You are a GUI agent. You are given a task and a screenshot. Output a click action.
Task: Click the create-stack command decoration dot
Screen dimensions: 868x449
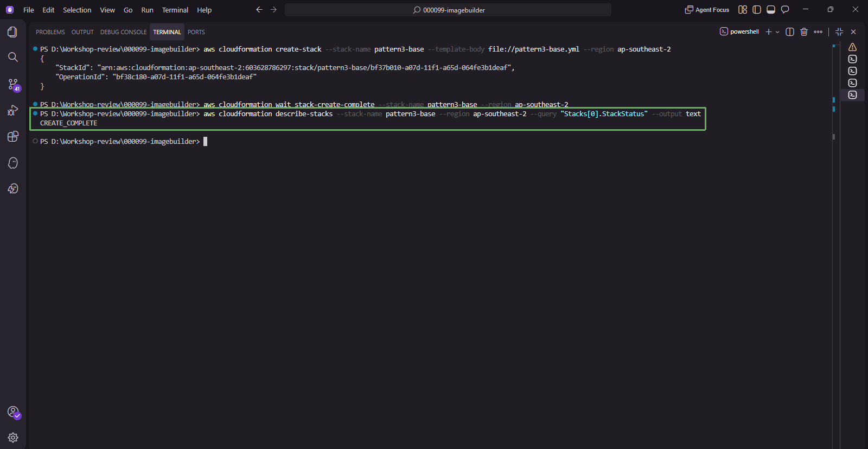coord(35,49)
